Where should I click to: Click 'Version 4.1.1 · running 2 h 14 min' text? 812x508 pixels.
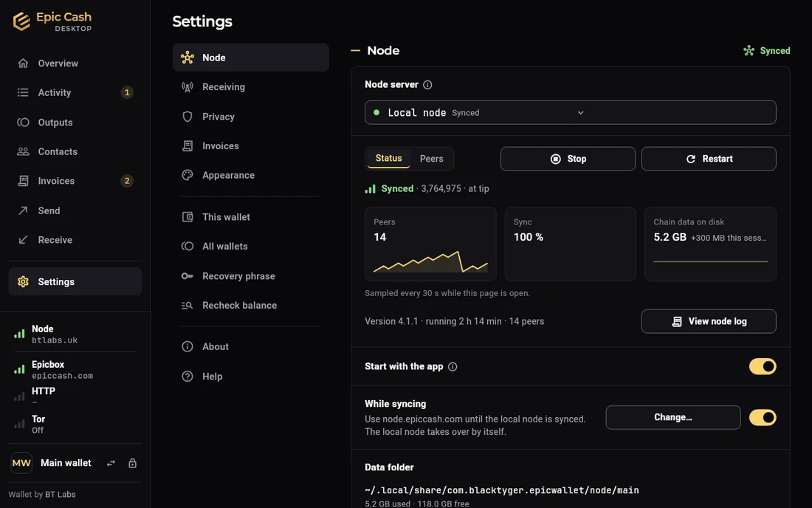click(x=433, y=322)
